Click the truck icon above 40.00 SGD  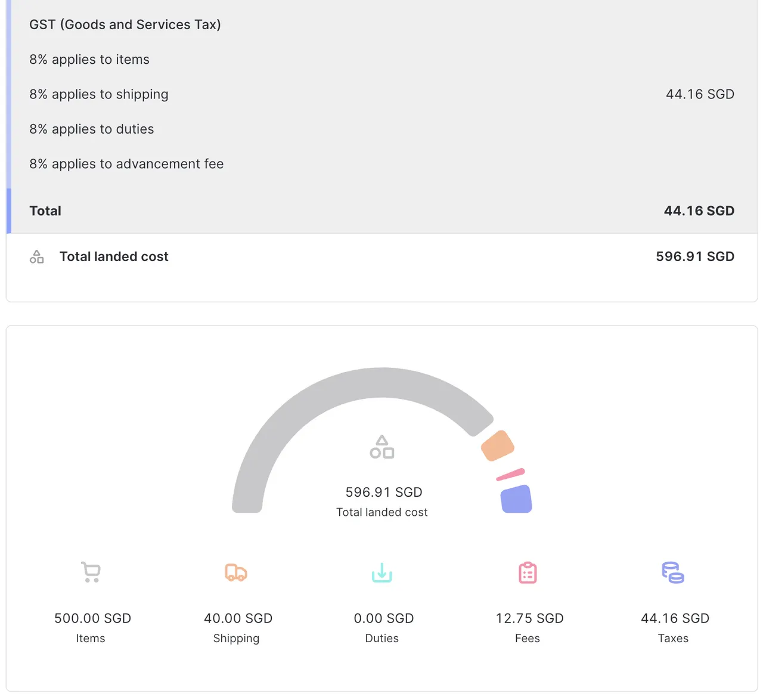[x=236, y=572]
